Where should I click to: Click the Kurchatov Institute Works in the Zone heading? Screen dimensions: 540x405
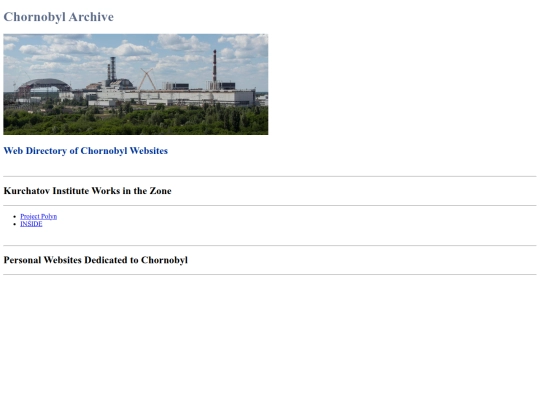click(87, 191)
